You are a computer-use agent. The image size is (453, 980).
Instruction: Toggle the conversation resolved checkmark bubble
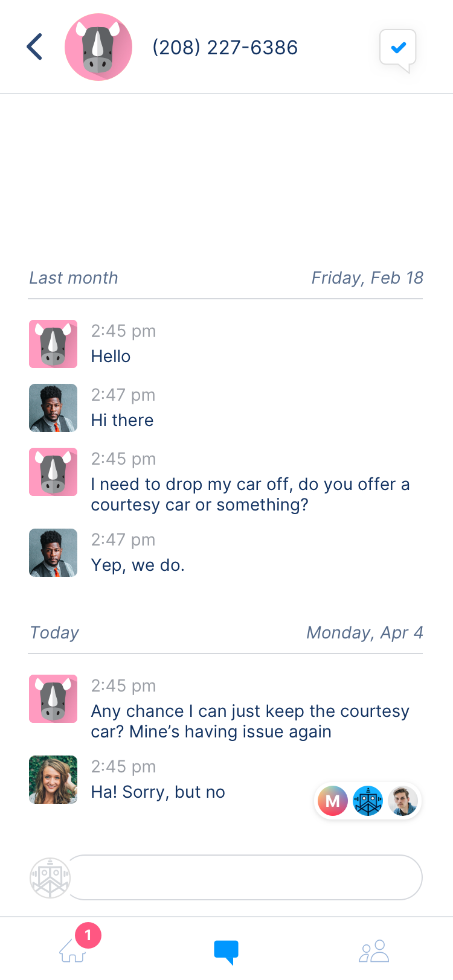(x=398, y=48)
